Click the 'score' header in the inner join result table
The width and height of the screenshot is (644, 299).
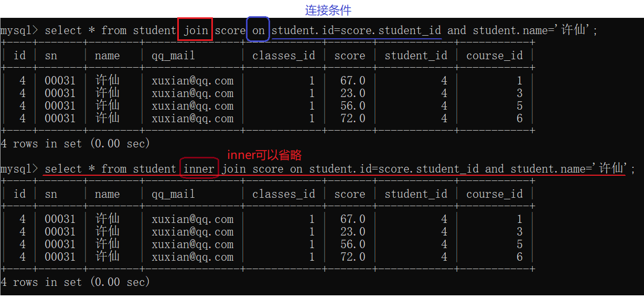(x=350, y=194)
